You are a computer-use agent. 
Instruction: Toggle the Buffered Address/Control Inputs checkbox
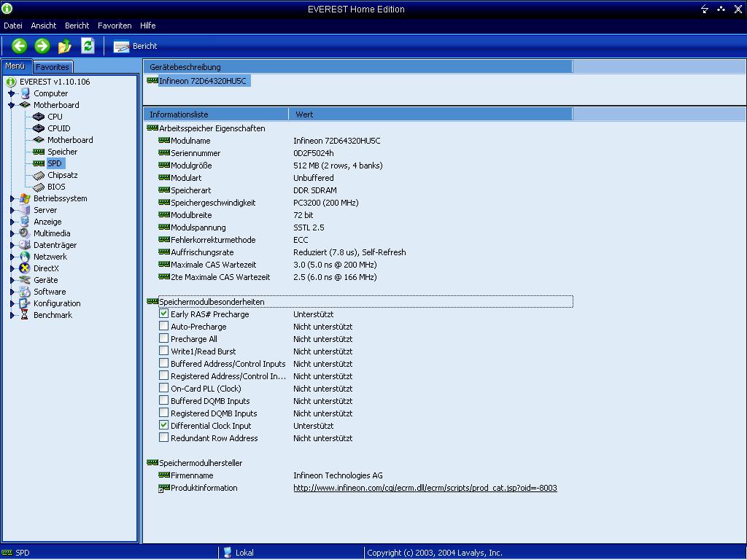point(163,363)
